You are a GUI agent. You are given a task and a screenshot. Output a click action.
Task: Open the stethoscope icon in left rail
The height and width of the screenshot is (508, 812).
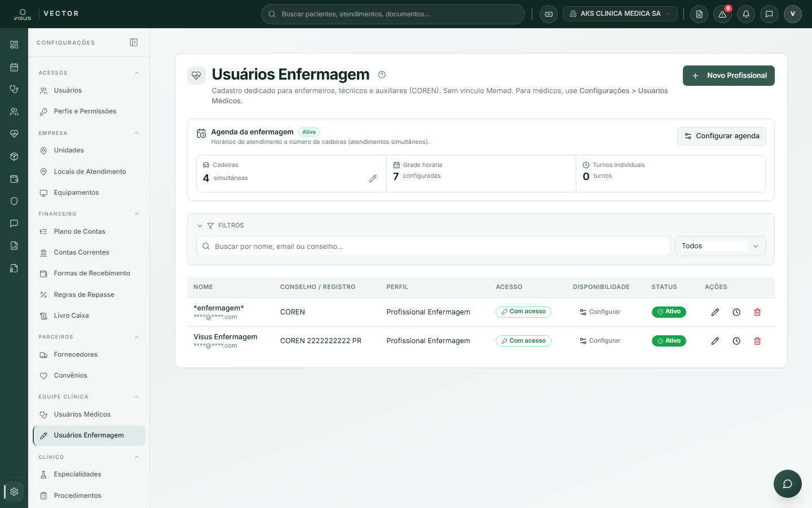coord(14,89)
